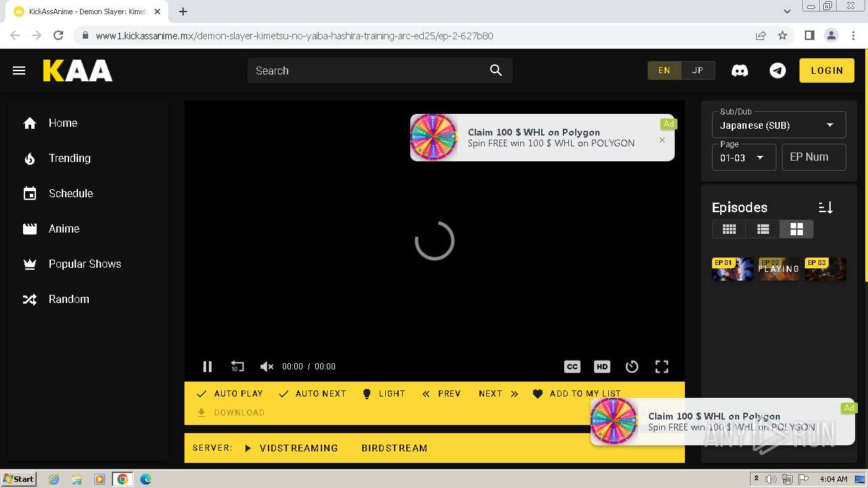The width and height of the screenshot is (868, 488).
Task: Open Chrome's three-dot menu
Action: coord(854,35)
